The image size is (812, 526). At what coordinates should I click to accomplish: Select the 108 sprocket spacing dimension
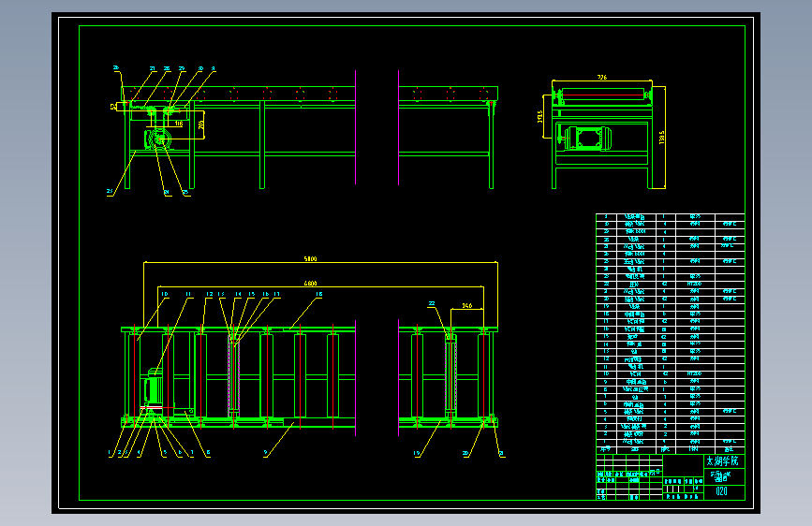(179, 124)
